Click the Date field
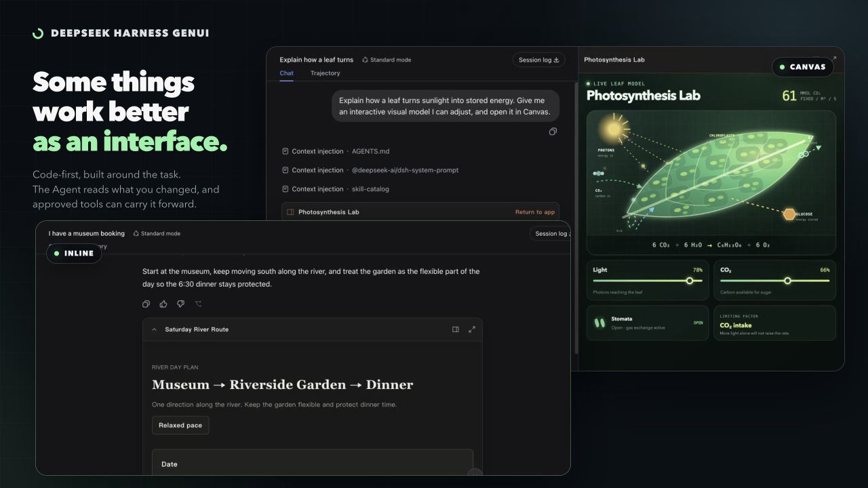This screenshot has height=488, width=868. tap(313, 462)
